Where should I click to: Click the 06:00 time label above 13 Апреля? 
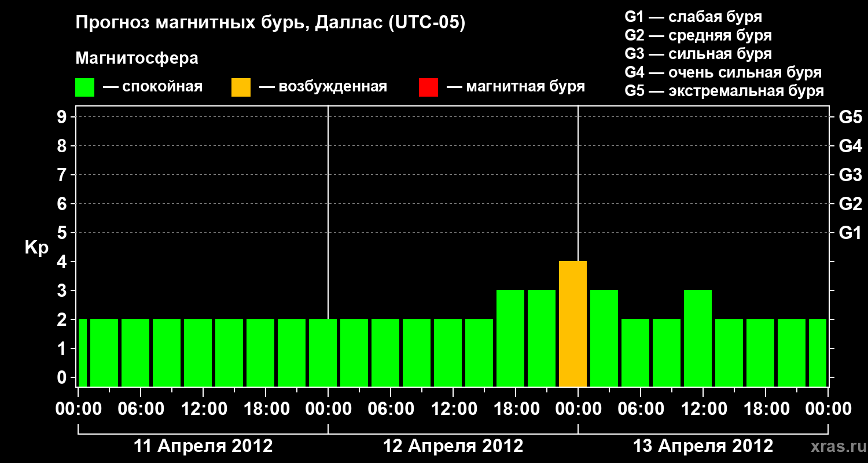click(641, 409)
